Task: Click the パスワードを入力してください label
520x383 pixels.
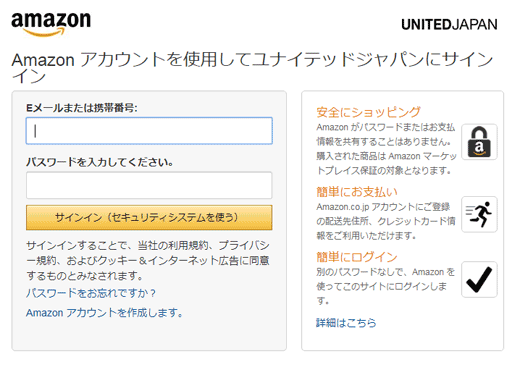Action: pos(100,162)
